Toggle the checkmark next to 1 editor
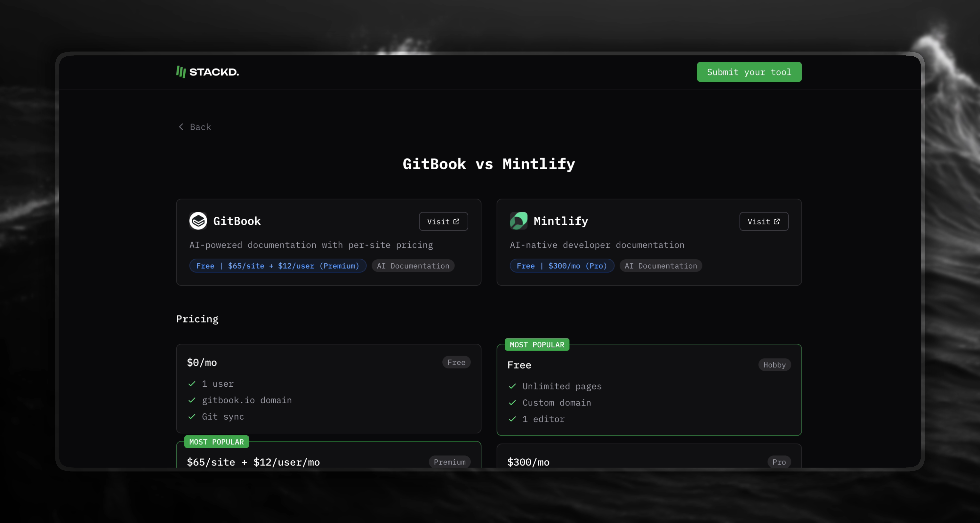 click(x=513, y=419)
